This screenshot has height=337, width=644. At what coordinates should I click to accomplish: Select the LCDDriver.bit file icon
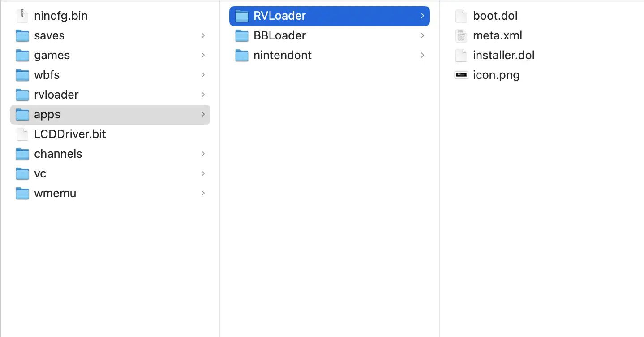click(x=22, y=134)
